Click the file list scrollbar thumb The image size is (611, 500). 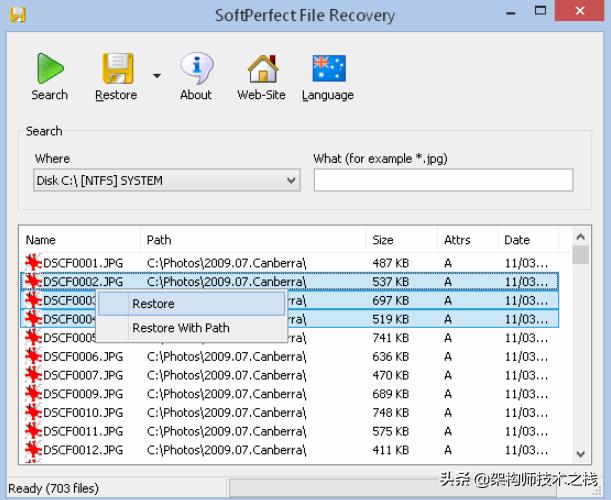pyautogui.click(x=581, y=255)
